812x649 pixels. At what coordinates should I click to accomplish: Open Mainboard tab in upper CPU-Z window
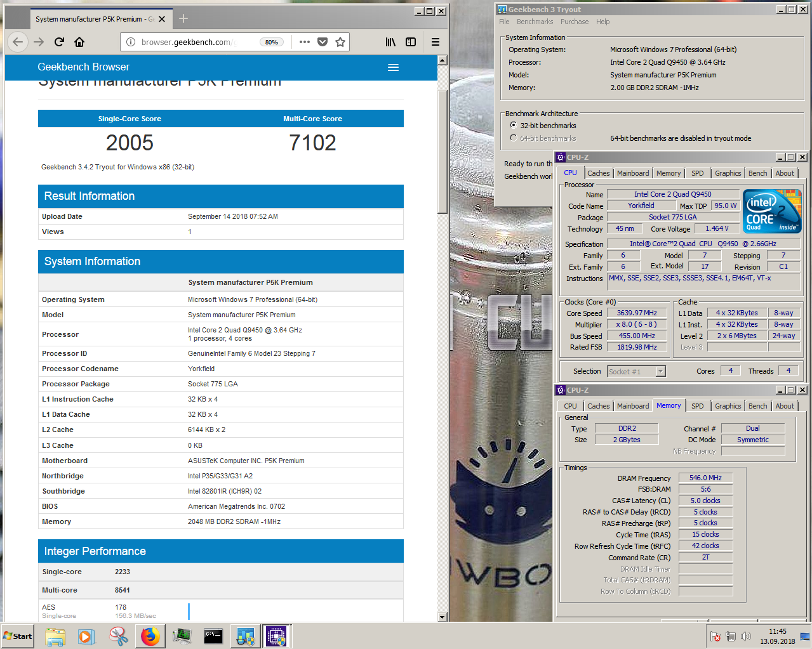[633, 173]
